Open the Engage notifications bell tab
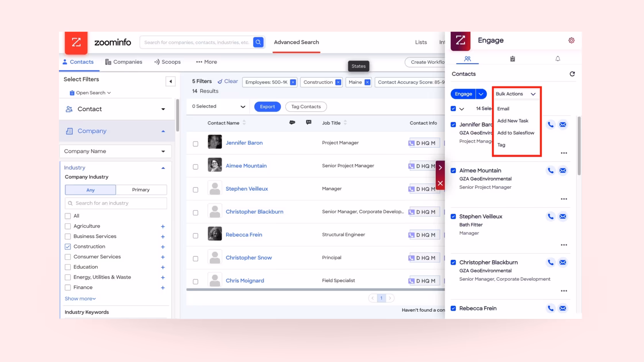This screenshot has height=362, width=644. pos(557,59)
